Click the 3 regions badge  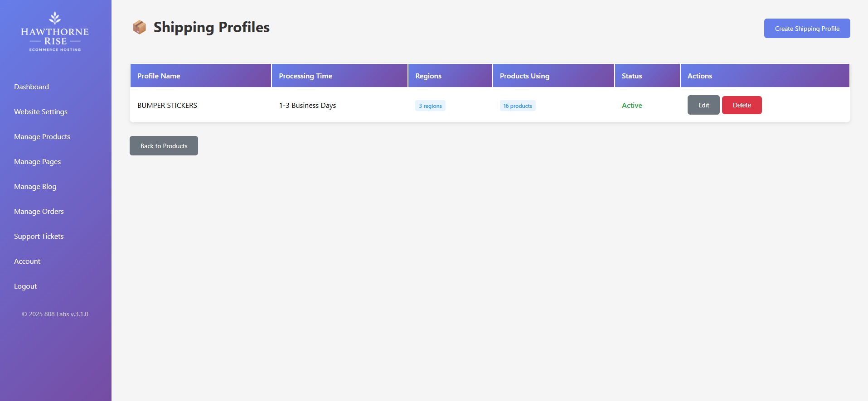[x=430, y=105]
